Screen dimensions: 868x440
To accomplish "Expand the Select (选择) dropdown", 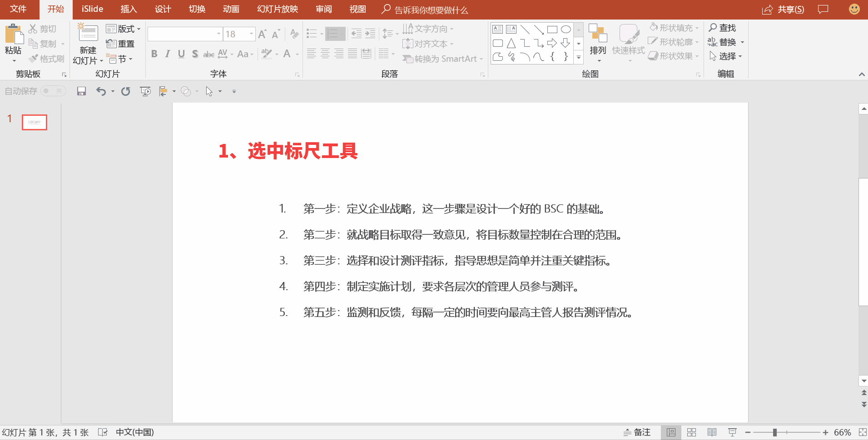I will click(727, 56).
